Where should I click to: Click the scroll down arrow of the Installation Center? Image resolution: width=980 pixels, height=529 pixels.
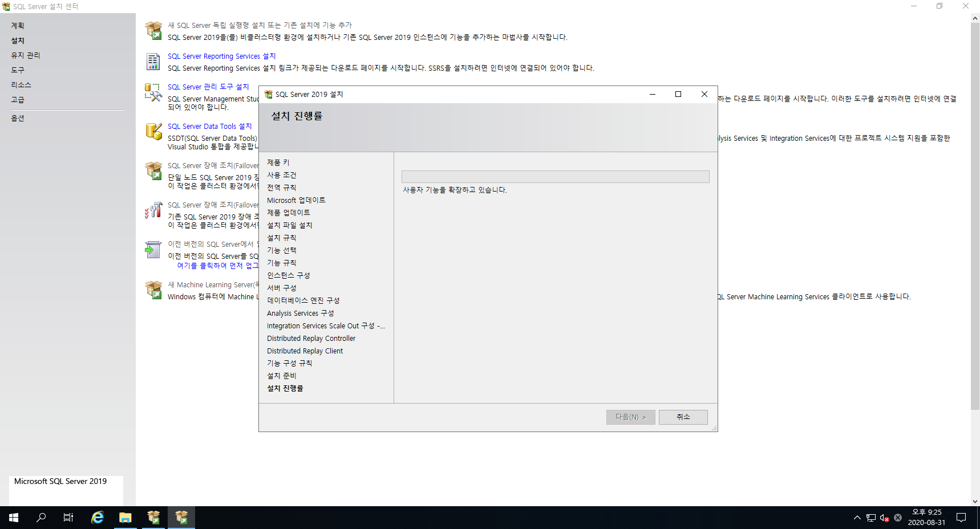tap(975, 502)
